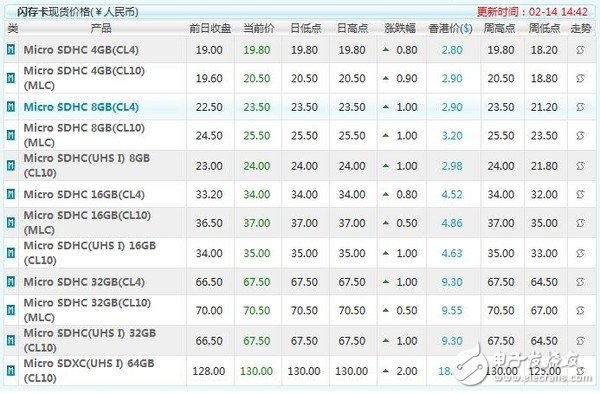Click the 当前价 column header
The image size is (600, 394).
pyautogui.click(x=259, y=28)
